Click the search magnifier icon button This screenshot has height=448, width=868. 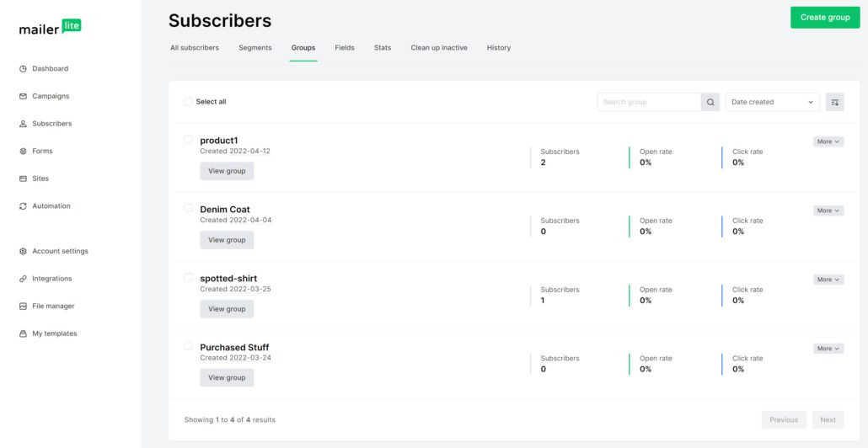(710, 102)
